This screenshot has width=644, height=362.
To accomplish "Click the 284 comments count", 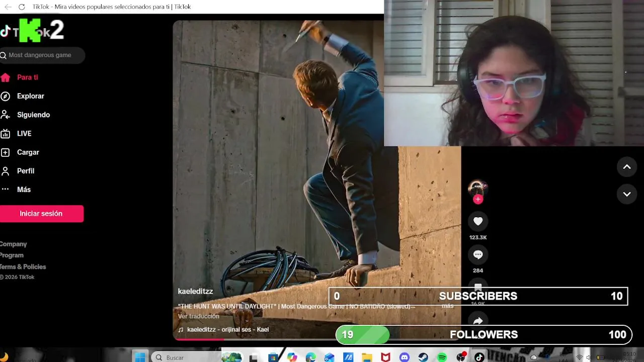I will click(x=478, y=270).
